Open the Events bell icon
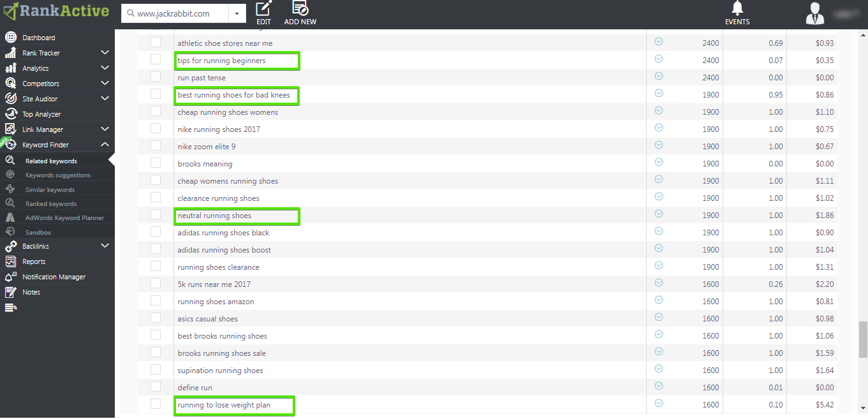 click(737, 8)
